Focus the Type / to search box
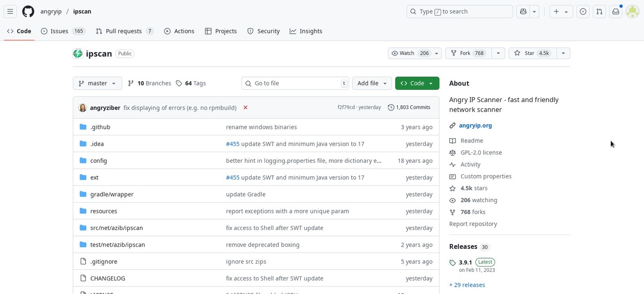 pyautogui.click(x=460, y=11)
